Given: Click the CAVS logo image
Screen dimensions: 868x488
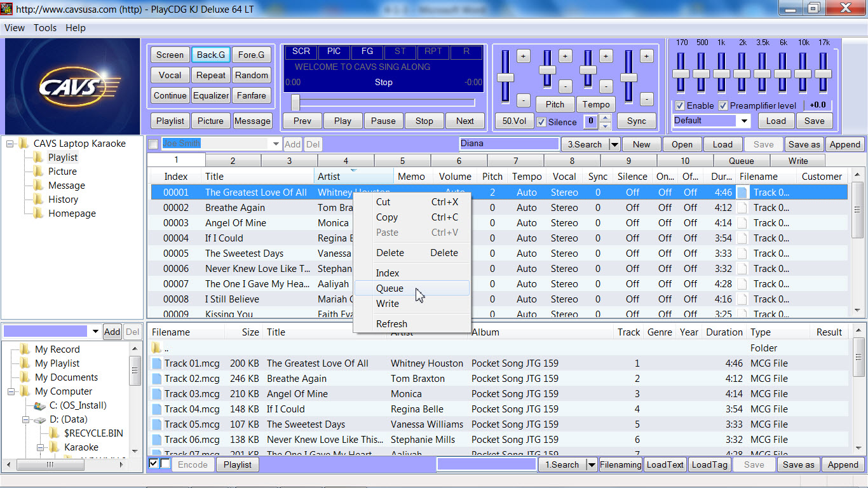Looking at the screenshot, I should pos(72,86).
